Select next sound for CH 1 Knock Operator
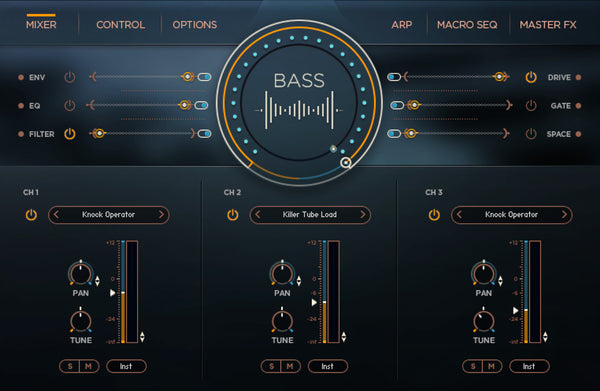600x391 pixels. click(161, 215)
